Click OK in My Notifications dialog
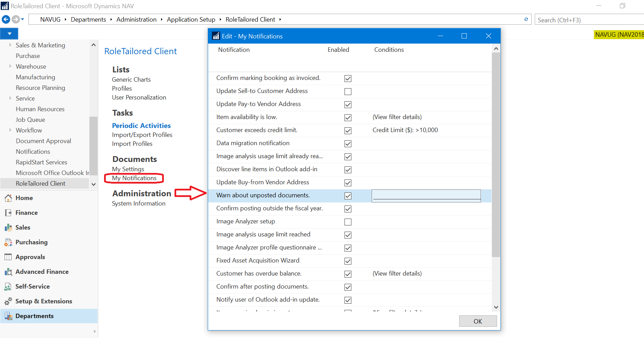The image size is (644, 338). point(478,321)
